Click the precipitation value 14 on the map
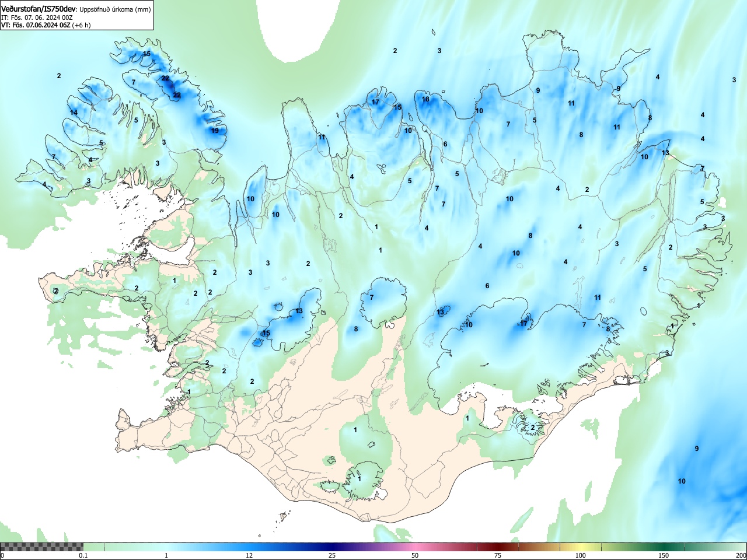 click(74, 113)
